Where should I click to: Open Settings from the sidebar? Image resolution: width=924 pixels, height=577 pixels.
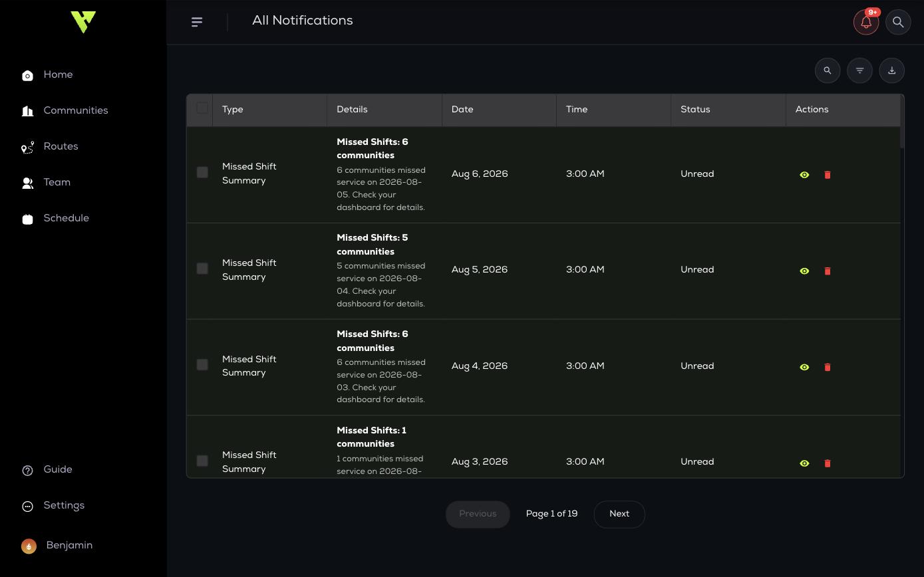click(53, 506)
